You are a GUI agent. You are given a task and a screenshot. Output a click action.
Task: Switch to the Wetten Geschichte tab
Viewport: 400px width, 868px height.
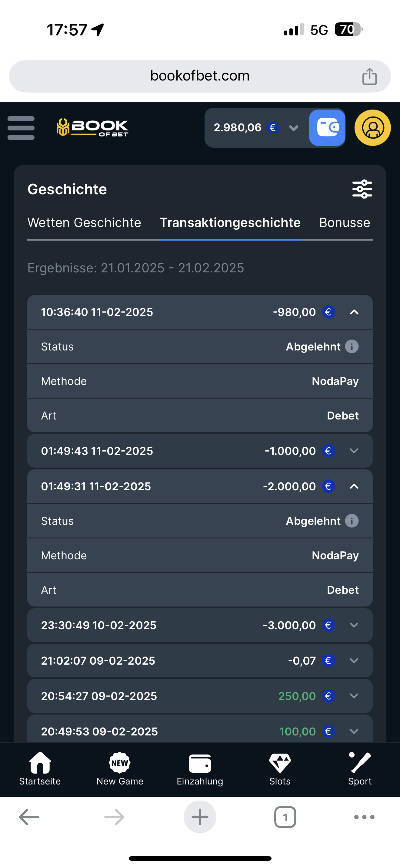pos(84,223)
